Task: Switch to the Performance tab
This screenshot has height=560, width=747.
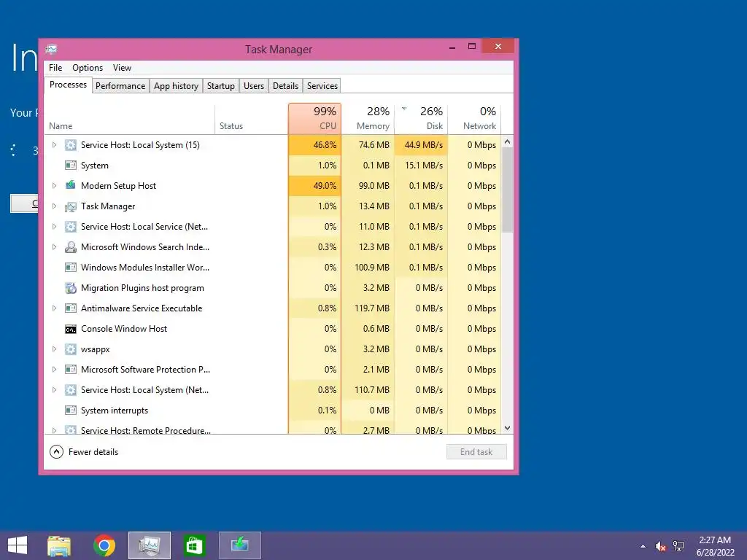Action: pos(120,86)
